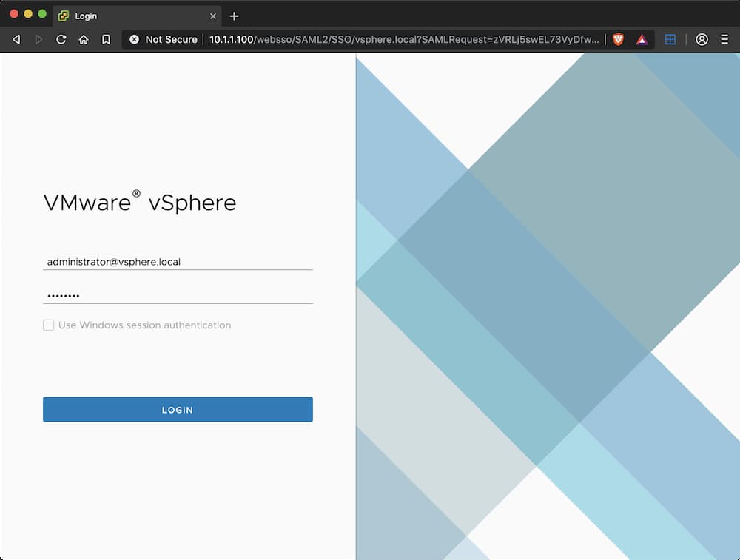This screenshot has height=560, width=740.
Task: Enable Use Windows session authentication checkbox
Action: click(48, 325)
